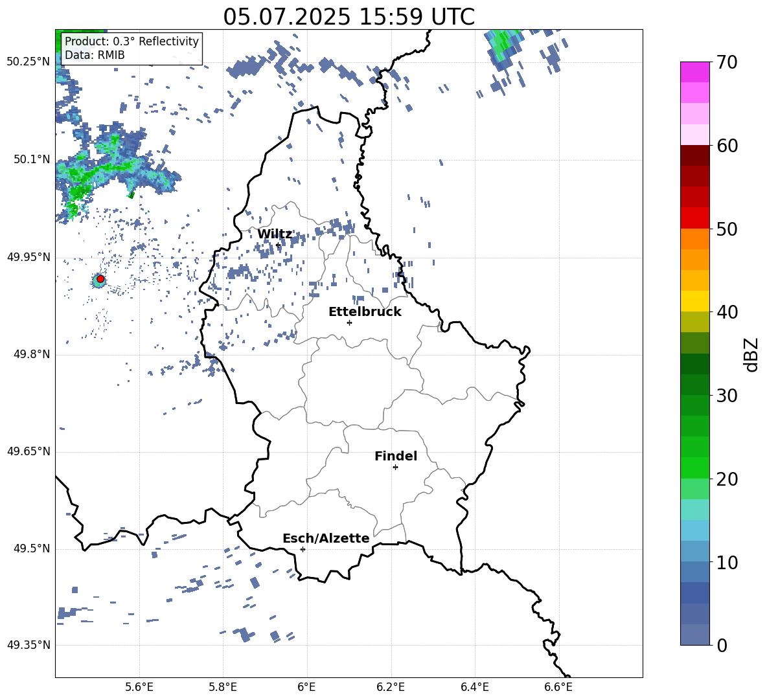The image size is (767, 700).
Task: Click the 5.6°E longitude label
Action: click(x=139, y=687)
